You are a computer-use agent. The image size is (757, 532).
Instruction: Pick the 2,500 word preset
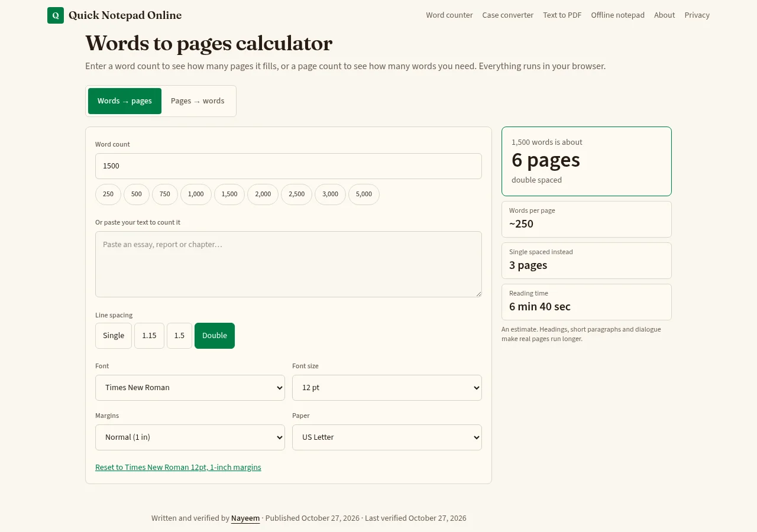296,194
